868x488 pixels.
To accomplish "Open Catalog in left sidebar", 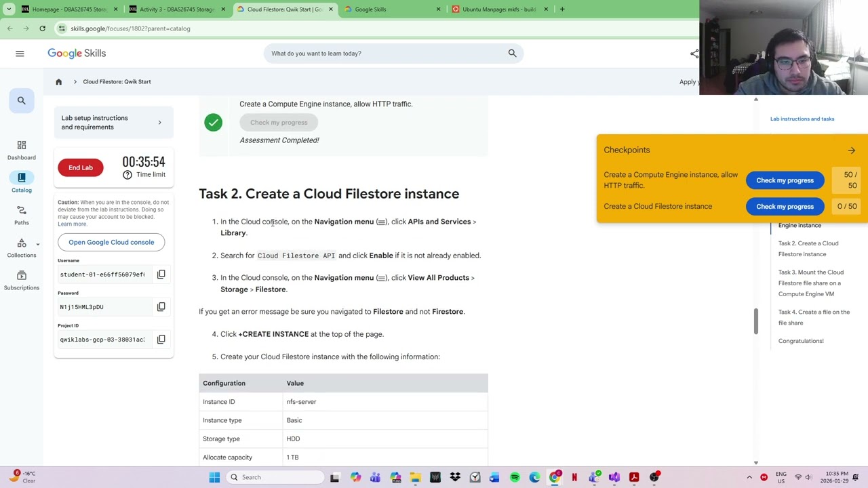I will coord(22,182).
